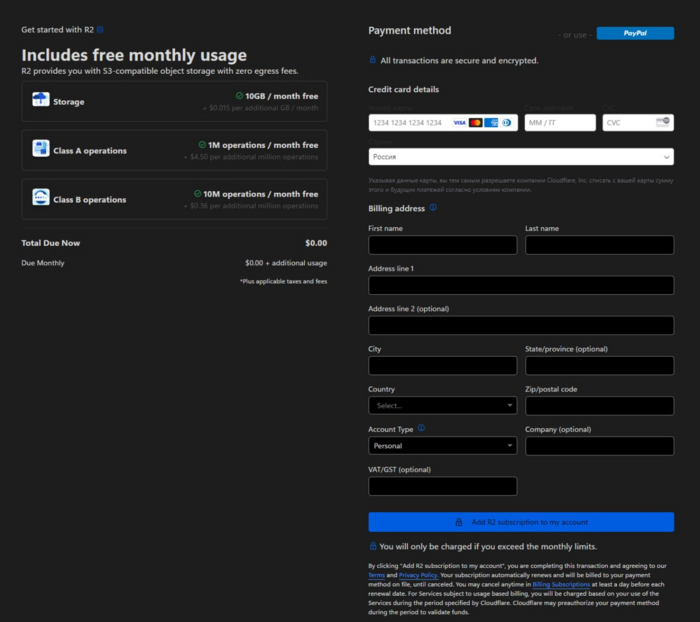The height and width of the screenshot is (622, 700).
Task: Select the Zip/postal code field
Action: click(599, 405)
